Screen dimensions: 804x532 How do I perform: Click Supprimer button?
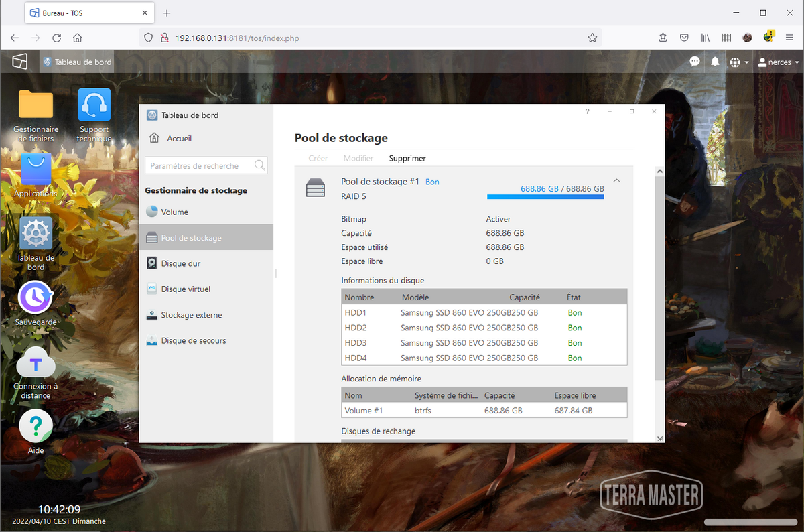(407, 159)
